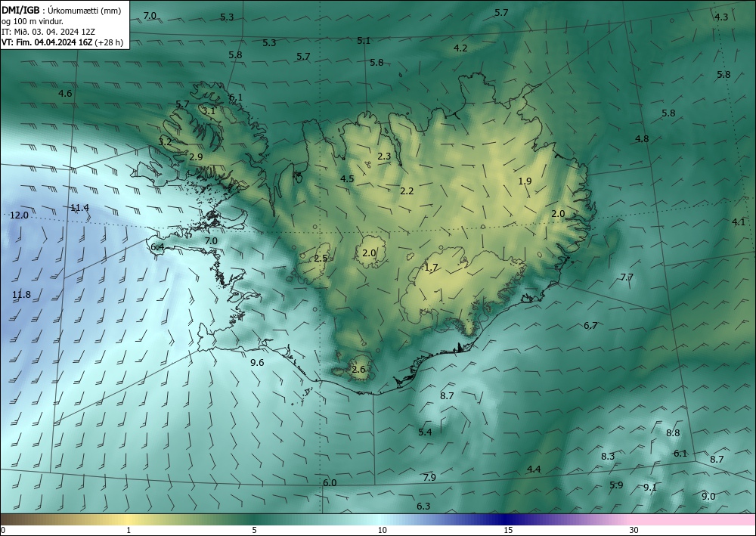The width and height of the screenshot is (756, 536).
Task: Click the value '6.4' on Snæfellsnes peninsula
Action: [x=158, y=247]
